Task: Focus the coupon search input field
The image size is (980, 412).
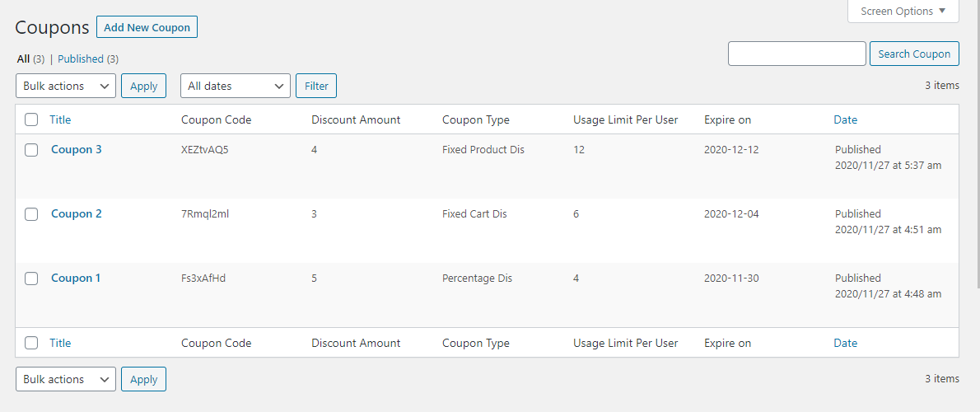Action: tap(796, 54)
